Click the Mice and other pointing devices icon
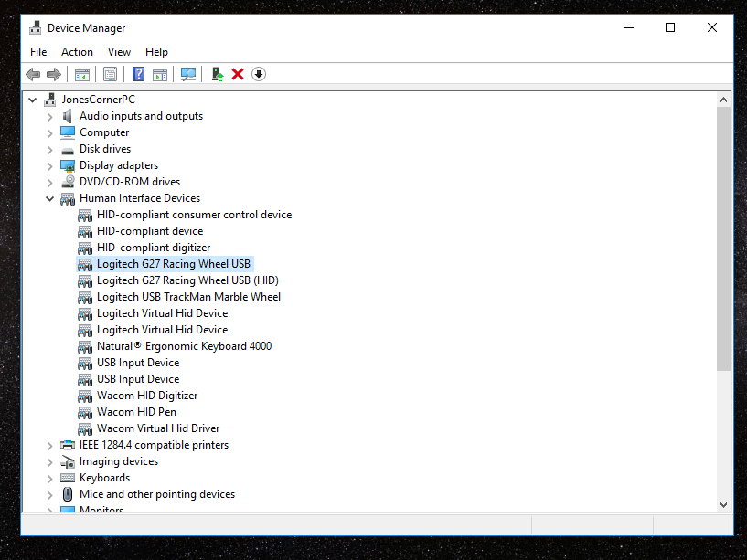747x560 pixels. click(x=68, y=494)
